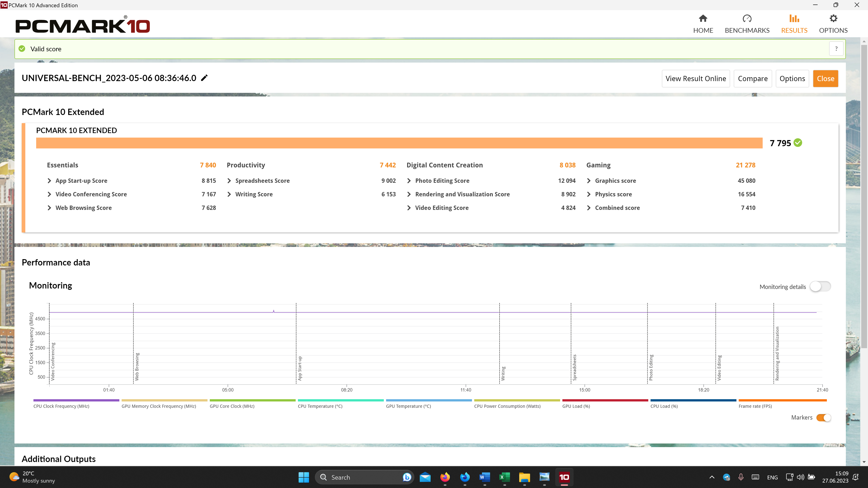Open Excel from taskbar
The image size is (868, 488).
point(505,477)
